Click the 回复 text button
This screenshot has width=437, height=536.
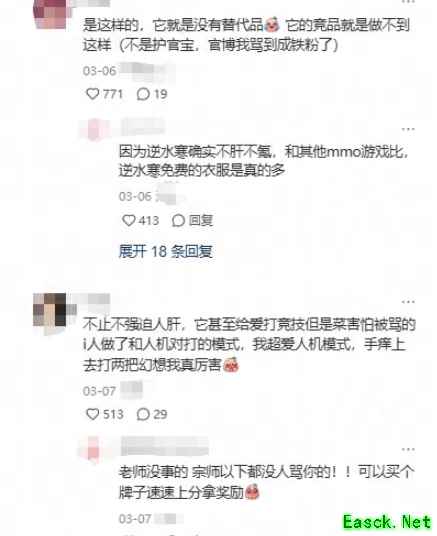pyautogui.click(x=201, y=220)
